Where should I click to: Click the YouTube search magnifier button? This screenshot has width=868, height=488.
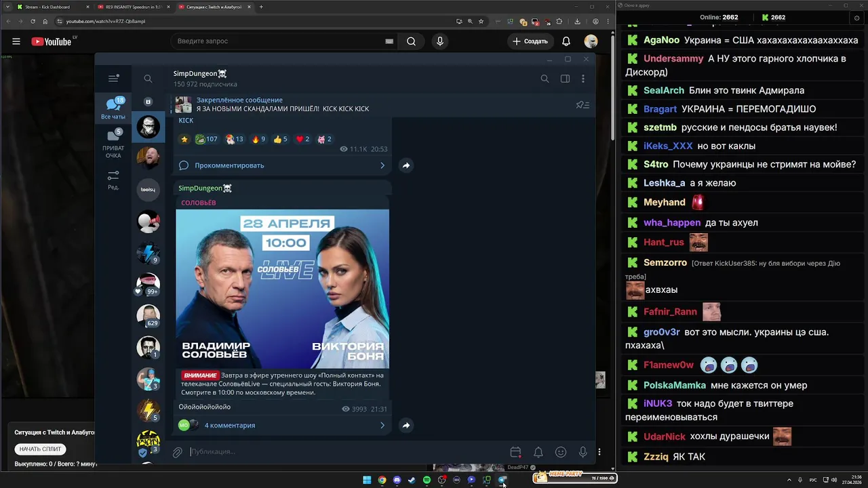click(411, 41)
